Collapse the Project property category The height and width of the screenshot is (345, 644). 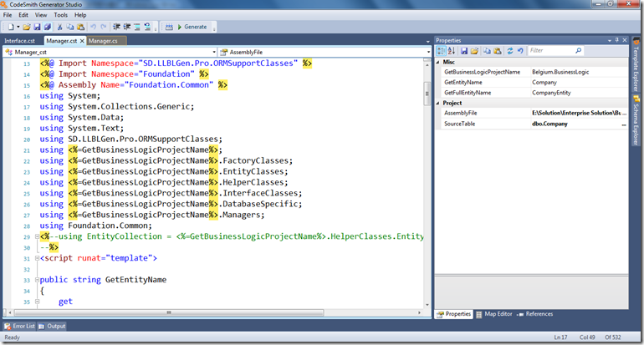tap(438, 103)
